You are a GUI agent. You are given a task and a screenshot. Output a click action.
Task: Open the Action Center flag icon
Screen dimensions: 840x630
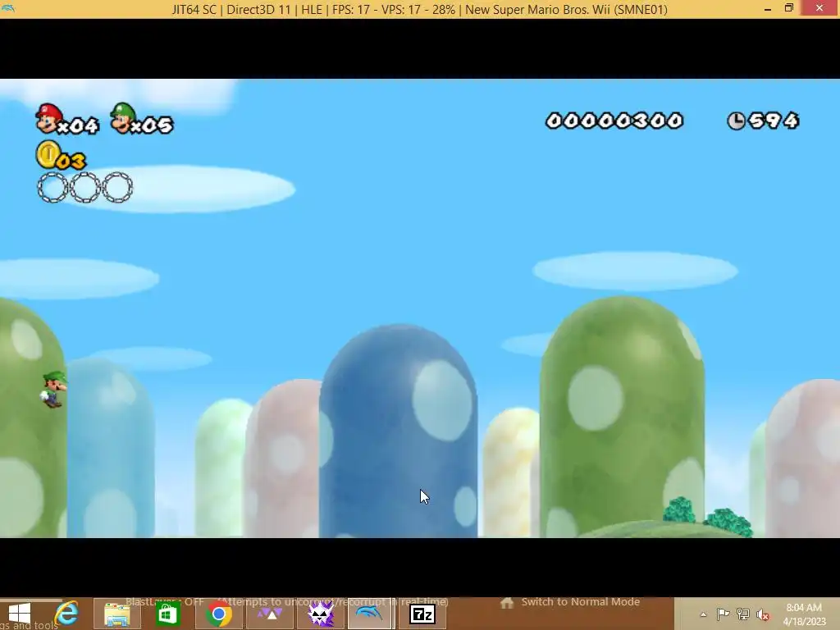pos(723,614)
